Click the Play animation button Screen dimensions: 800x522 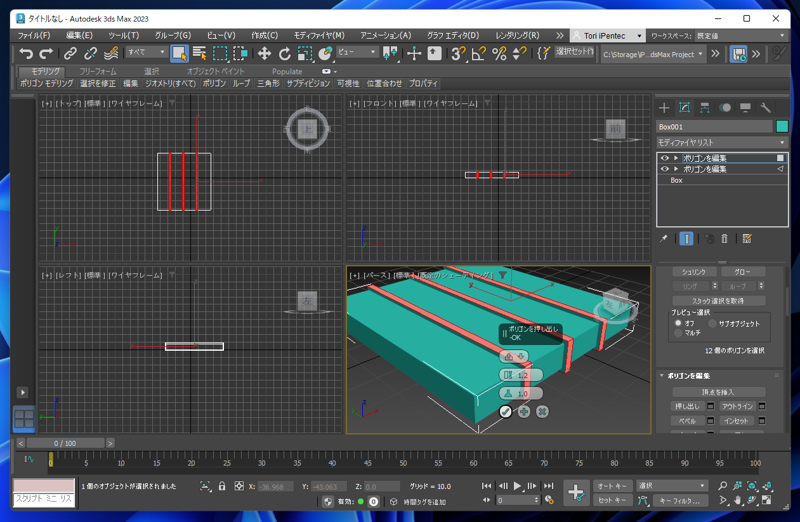[x=517, y=486]
